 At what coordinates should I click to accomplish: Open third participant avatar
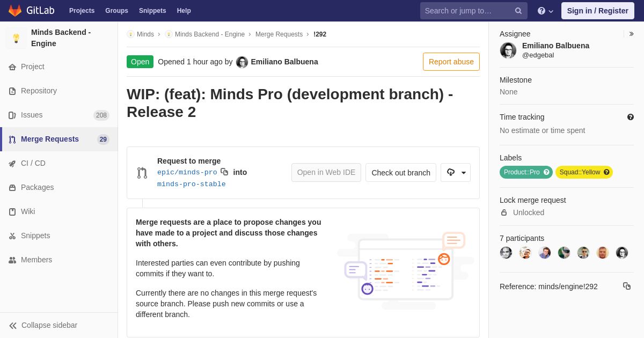coord(545,253)
